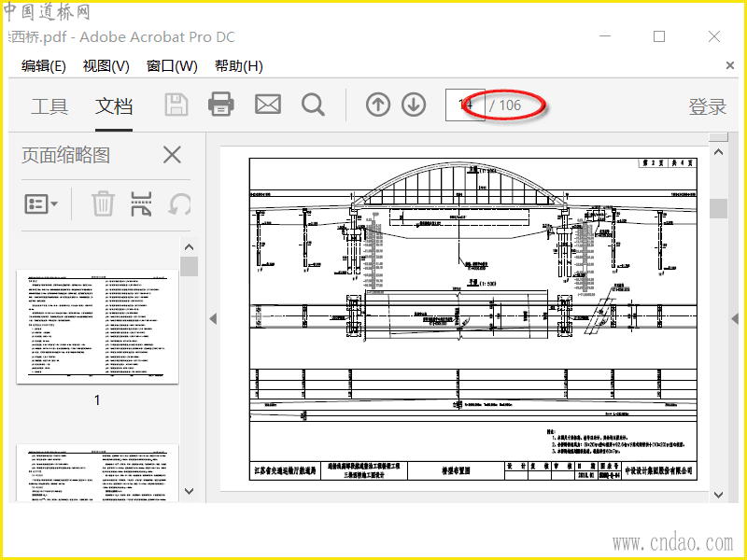Print the document using printer icon
This screenshot has height=560, width=747.
coord(221,105)
